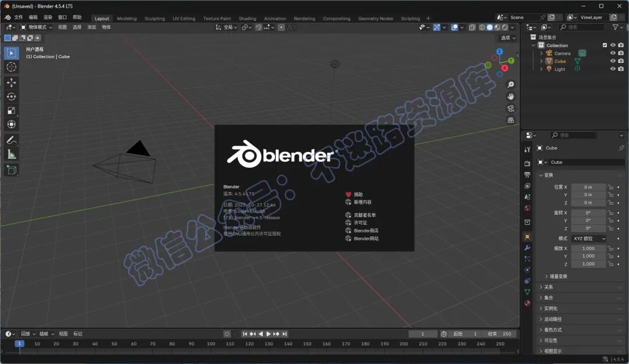Open the object mode dropdown
Image resolution: width=629 pixels, height=364 pixels.
coord(36,27)
